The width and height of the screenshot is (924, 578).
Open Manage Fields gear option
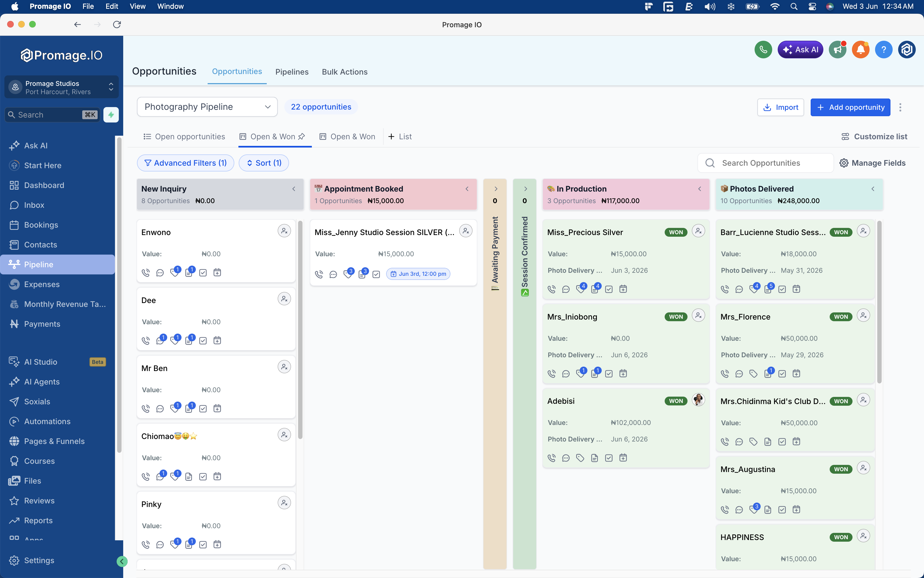tap(873, 163)
